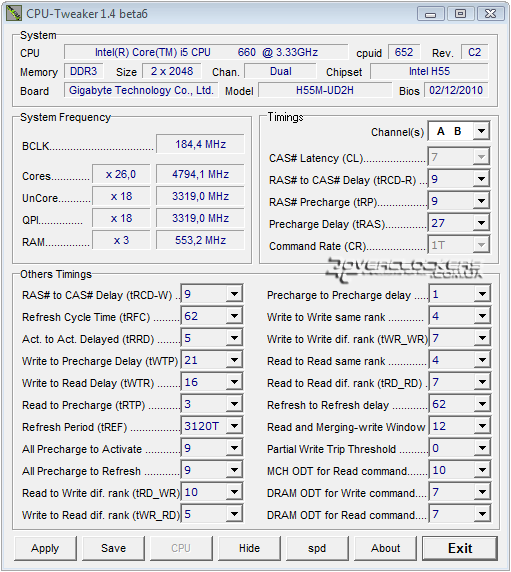Viewport: 511px width, 572px height.
Task: Open MCH ODT for Read command dropdown
Action: click(482, 470)
